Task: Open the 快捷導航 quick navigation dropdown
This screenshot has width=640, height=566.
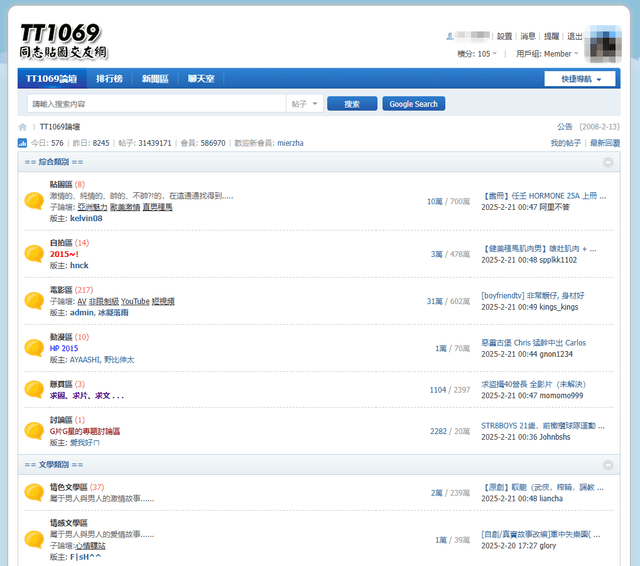Action: [579, 79]
